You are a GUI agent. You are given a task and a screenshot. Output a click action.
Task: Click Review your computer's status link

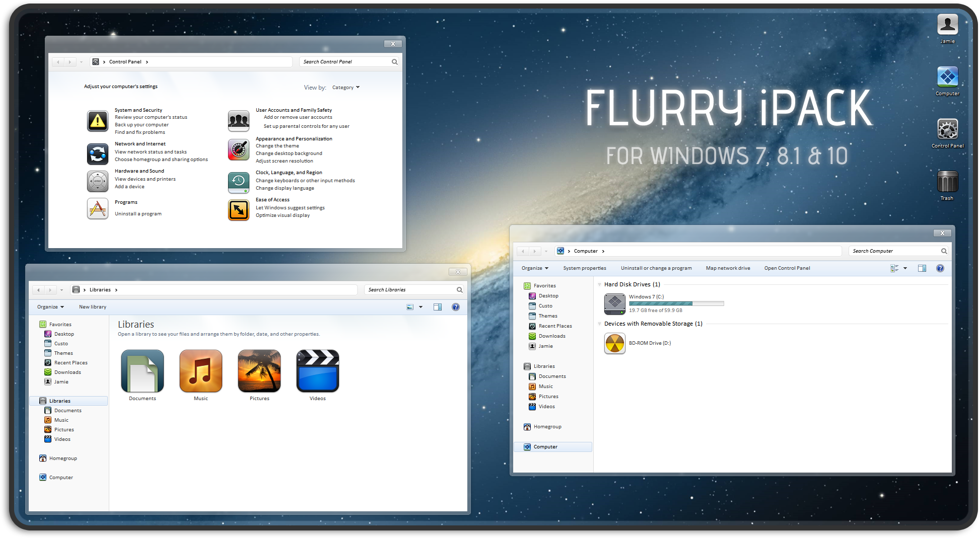[151, 117]
